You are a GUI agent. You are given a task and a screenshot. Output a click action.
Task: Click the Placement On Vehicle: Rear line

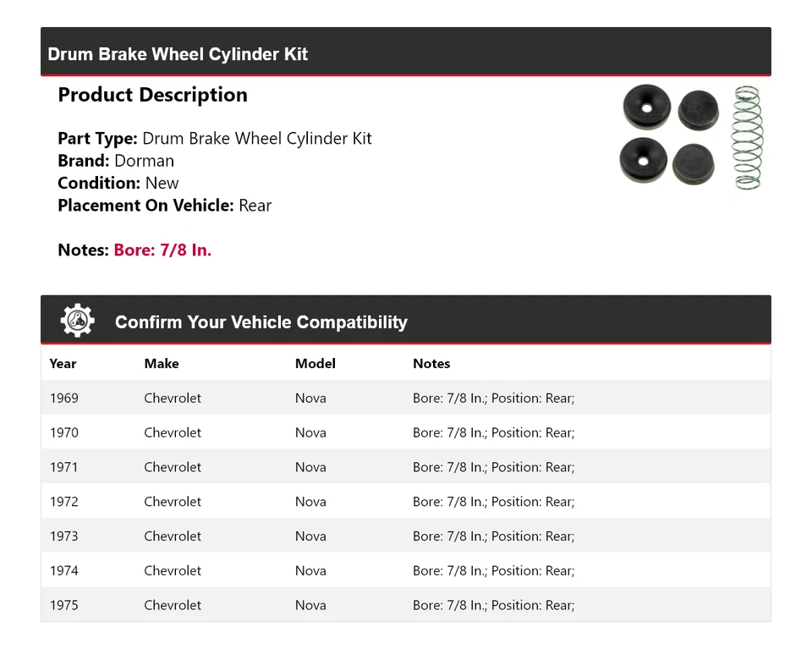pos(164,206)
